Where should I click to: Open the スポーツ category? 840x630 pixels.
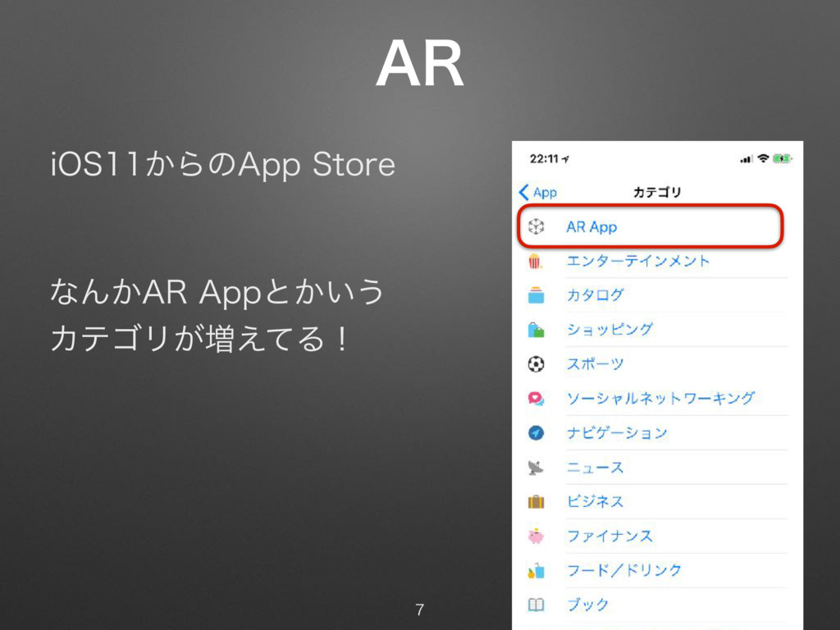pos(651,364)
